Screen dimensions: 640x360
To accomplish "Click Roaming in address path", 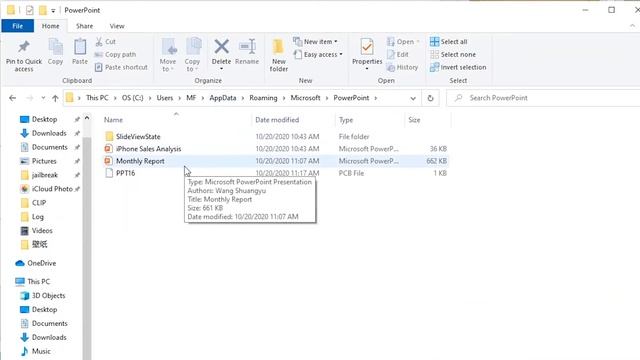I will [263, 98].
